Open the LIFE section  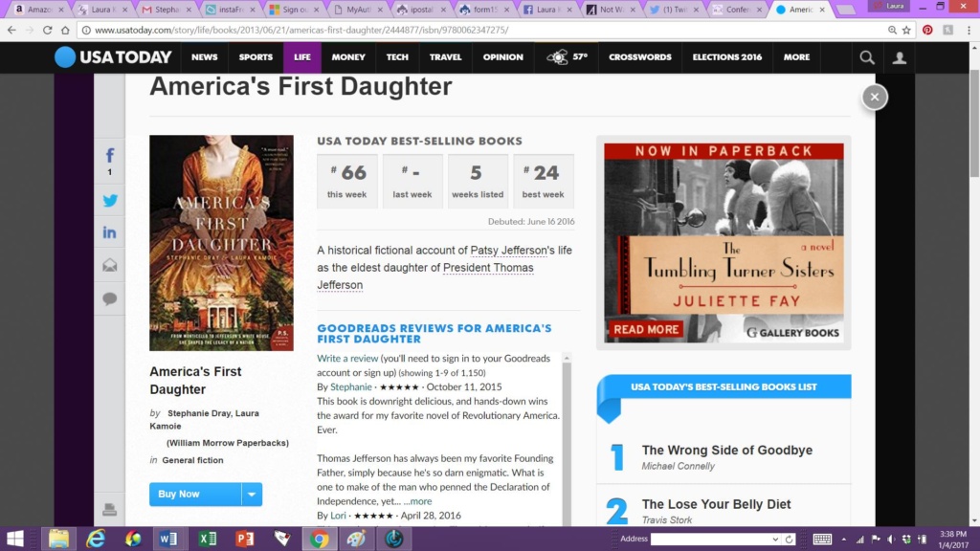(301, 56)
